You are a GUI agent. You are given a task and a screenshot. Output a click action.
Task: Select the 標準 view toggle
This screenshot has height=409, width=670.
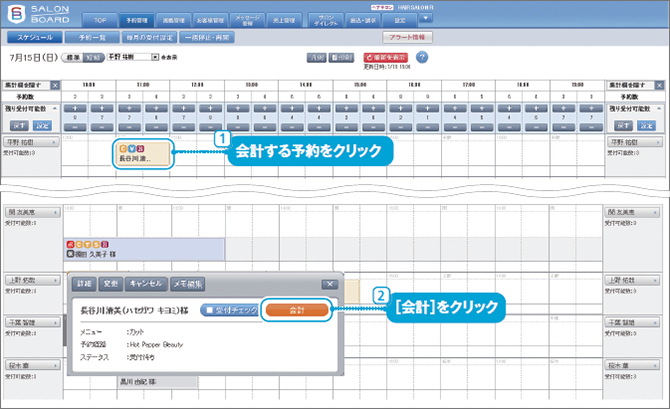pyautogui.click(x=73, y=58)
